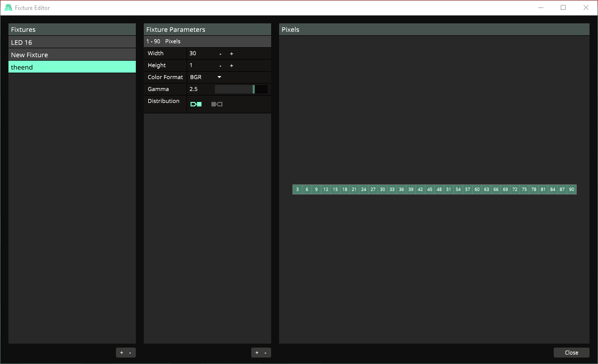Open the Color Format BGR dropdown
The width and height of the screenshot is (598, 364).
(x=205, y=77)
